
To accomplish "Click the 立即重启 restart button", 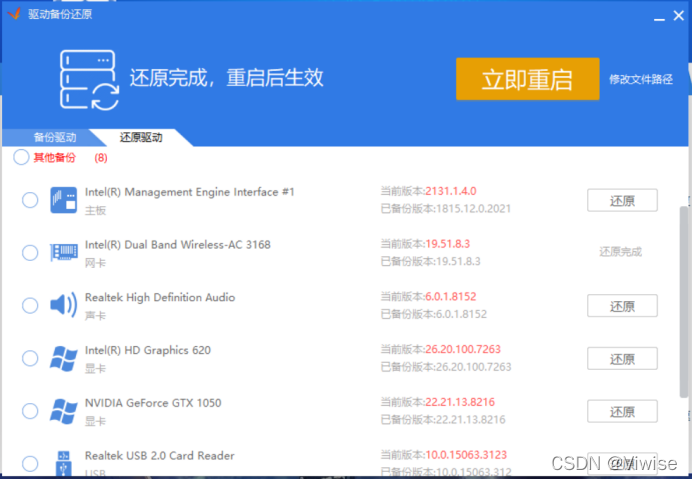I will coord(527,79).
